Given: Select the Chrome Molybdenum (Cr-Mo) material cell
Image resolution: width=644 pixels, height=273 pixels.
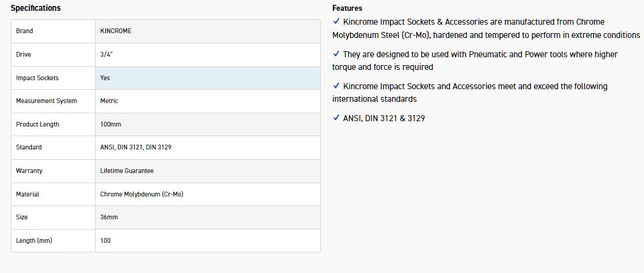Looking at the screenshot, I should [x=141, y=194].
